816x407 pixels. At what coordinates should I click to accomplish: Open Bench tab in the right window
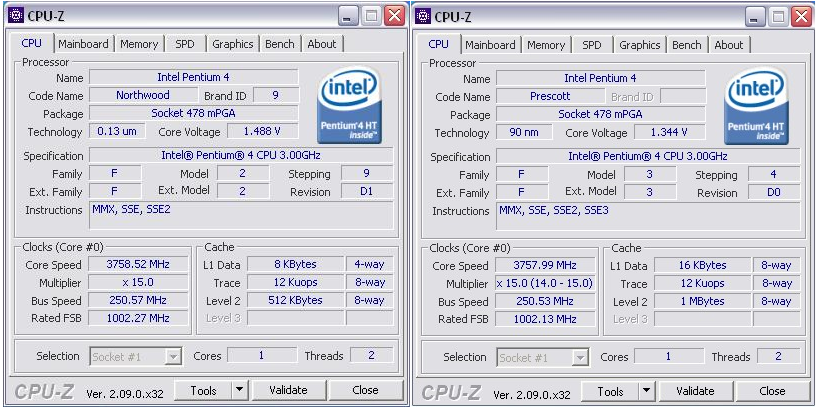[x=687, y=45]
